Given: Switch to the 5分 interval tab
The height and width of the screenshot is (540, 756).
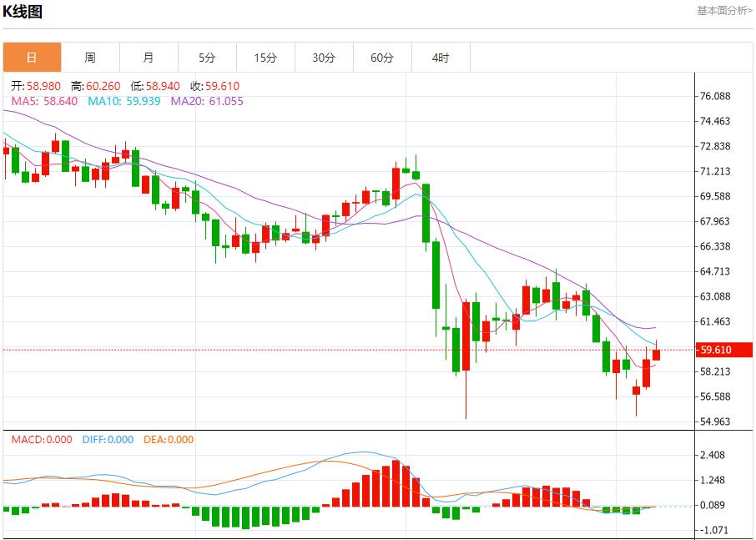Looking at the screenshot, I should pyautogui.click(x=207, y=58).
